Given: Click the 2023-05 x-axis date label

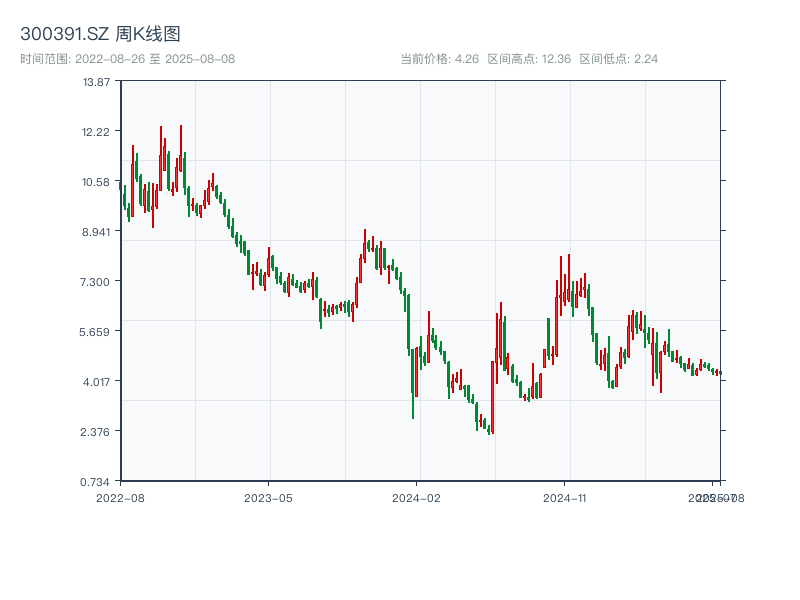Looking at the screenshot, I should tap(268, 497).
